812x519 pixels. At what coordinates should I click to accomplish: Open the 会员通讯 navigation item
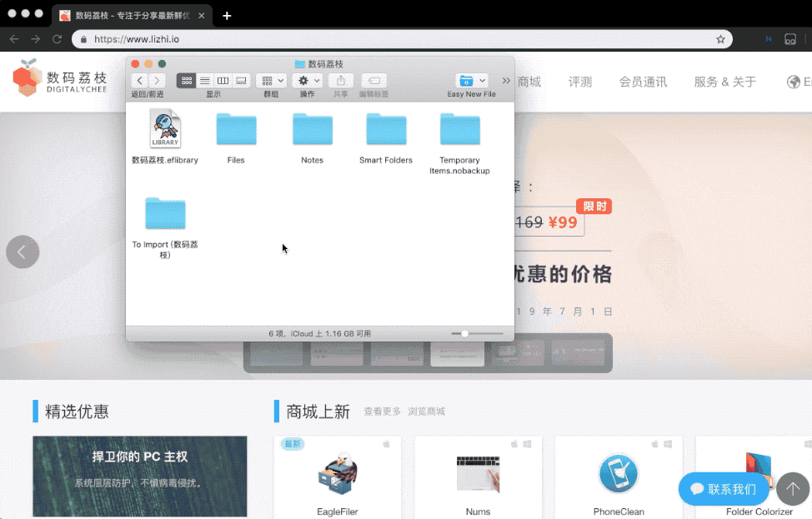[643, 82]
